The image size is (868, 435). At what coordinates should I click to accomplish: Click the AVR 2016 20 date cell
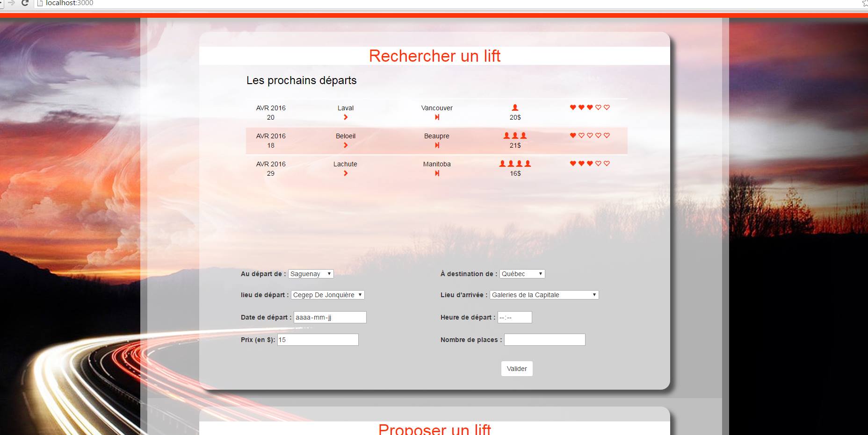[x=271, y=113]
